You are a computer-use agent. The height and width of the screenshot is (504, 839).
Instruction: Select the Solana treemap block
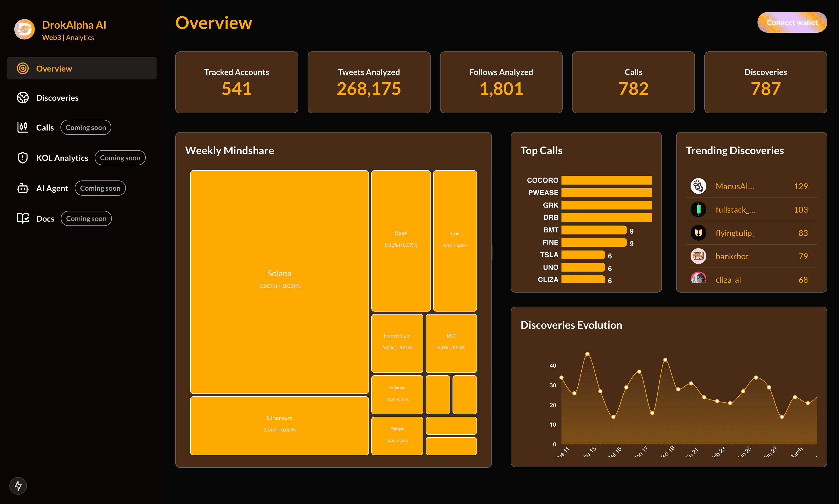(279, 282)
